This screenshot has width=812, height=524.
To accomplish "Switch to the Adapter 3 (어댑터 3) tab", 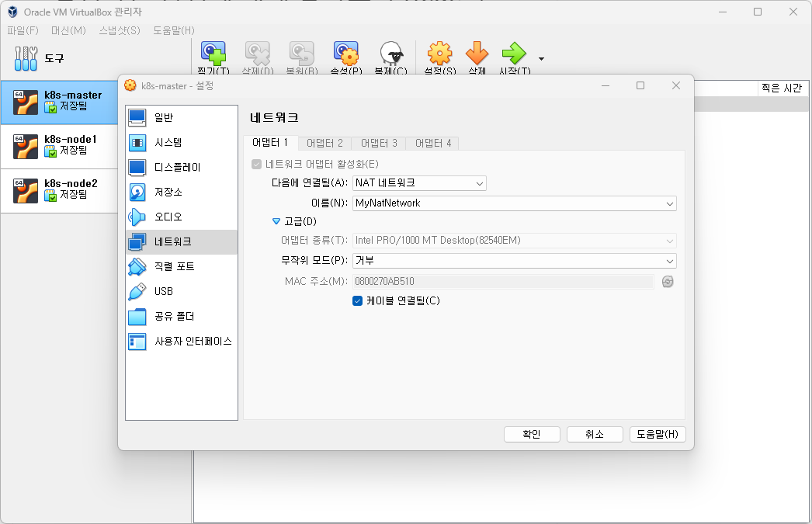I will [379, 143].
